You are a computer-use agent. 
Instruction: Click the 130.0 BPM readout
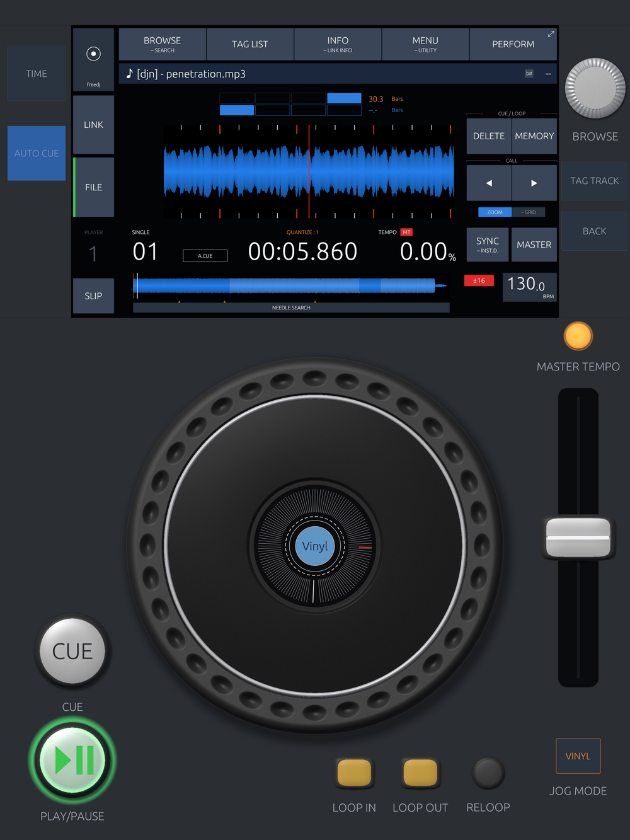(530, 287)
